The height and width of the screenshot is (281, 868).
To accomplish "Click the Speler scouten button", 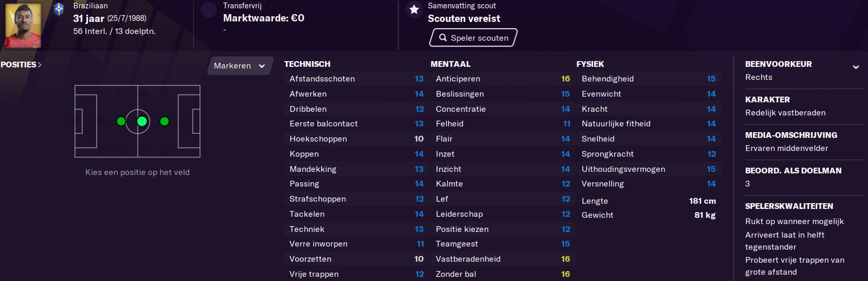I will click(473, 38).
